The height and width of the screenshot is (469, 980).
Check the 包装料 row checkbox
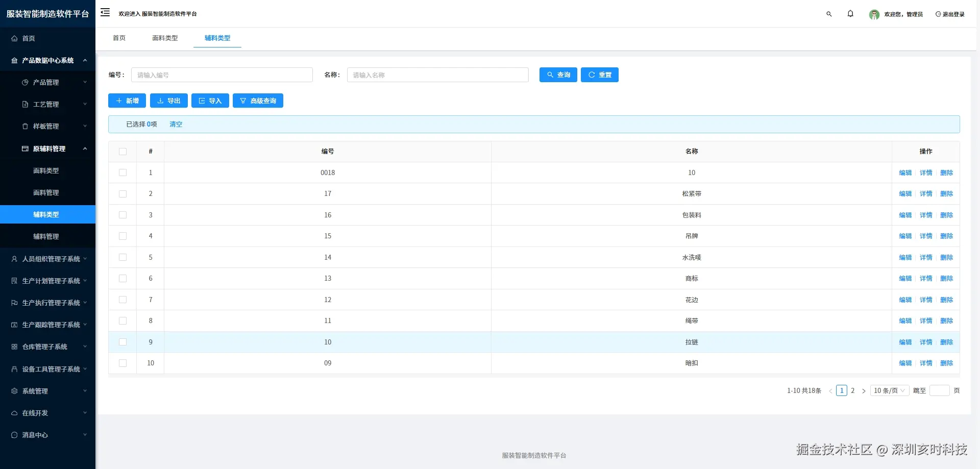tap(122, 215)
